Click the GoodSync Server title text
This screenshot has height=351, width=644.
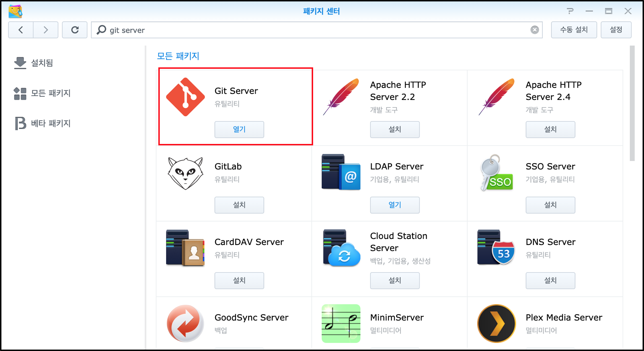point(251,317)
